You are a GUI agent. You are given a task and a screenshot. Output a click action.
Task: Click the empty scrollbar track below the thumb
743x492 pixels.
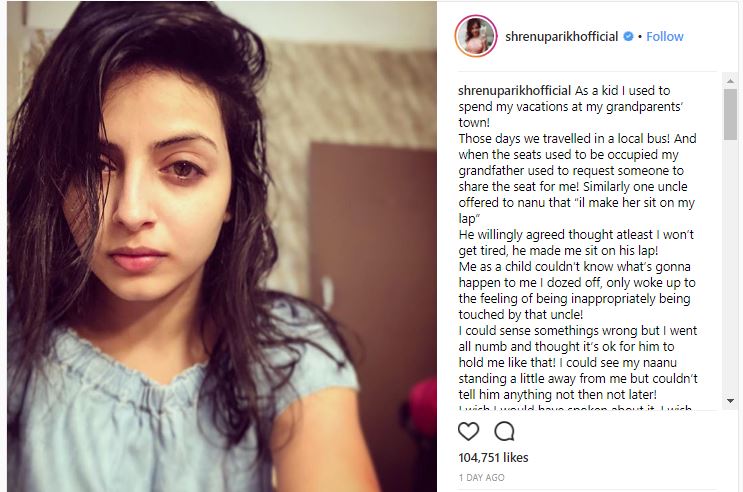(730, 267)
